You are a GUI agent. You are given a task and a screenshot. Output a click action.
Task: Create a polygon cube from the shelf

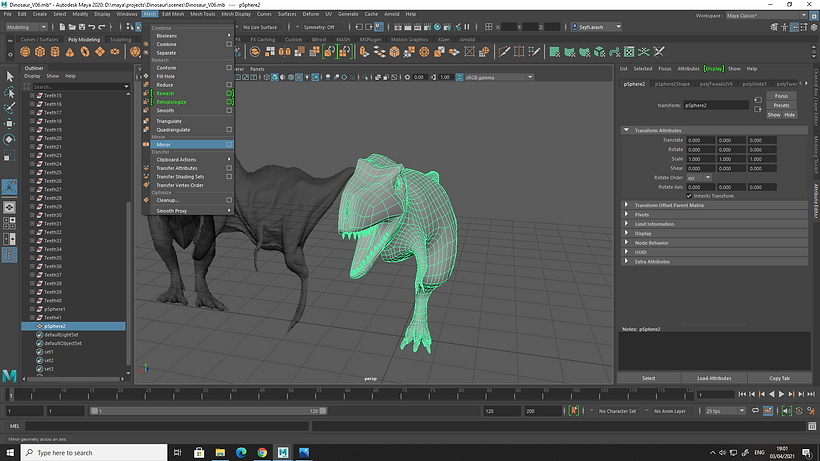pyautogui.click(x=40, y=52)
